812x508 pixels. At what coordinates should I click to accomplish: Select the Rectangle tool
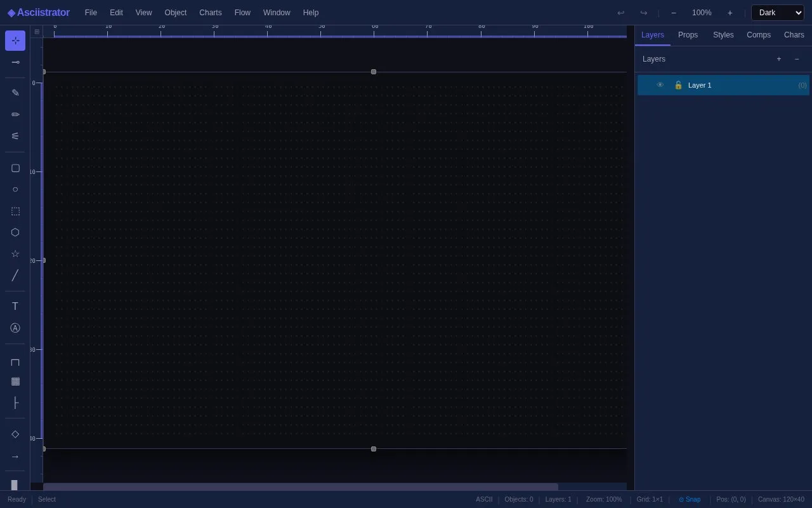point(15,168)
